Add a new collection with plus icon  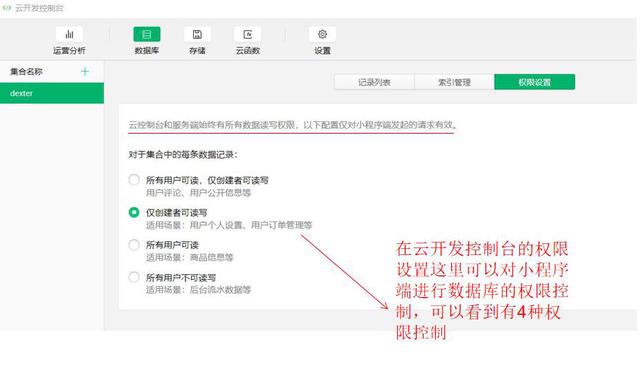coord(85,72)
